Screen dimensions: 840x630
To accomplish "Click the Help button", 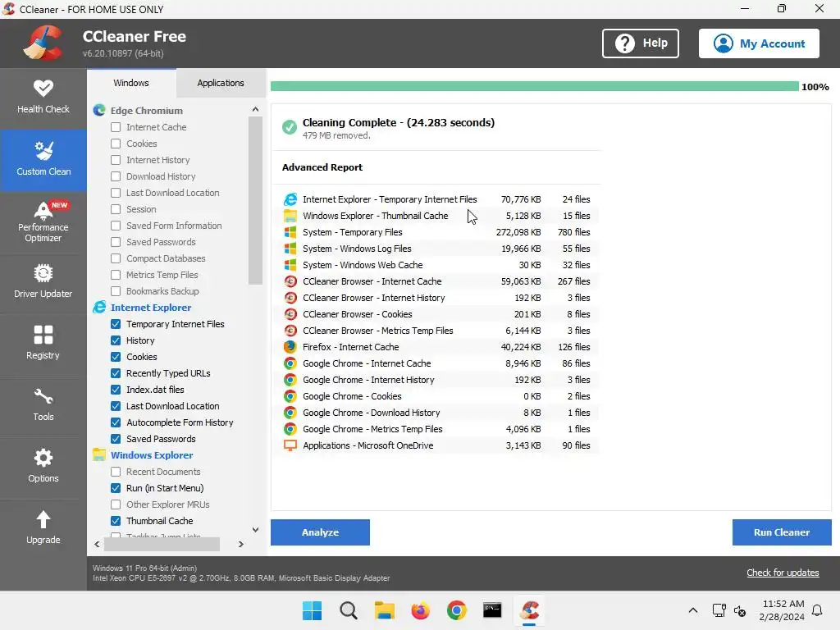I will tap(640, 43).
